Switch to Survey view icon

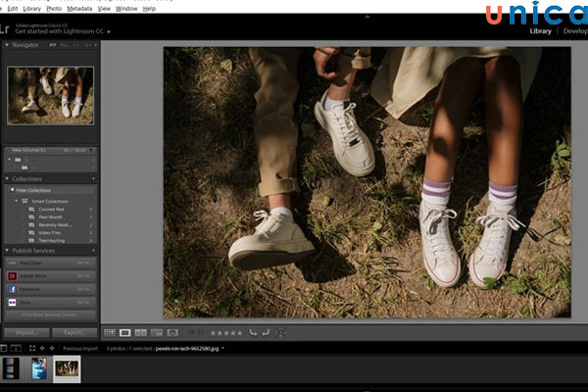pos(157,333)
